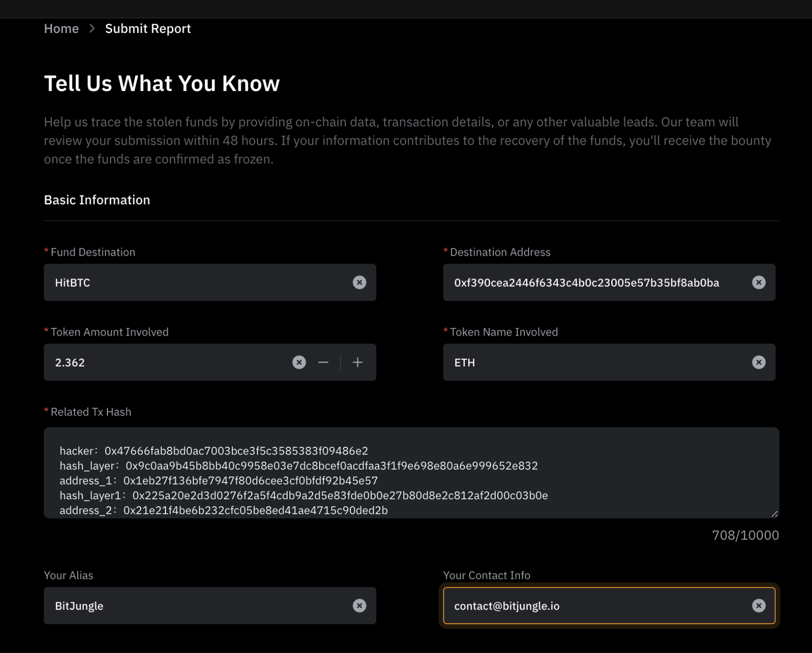Click the Destination Address label

(x=500, y=252)
